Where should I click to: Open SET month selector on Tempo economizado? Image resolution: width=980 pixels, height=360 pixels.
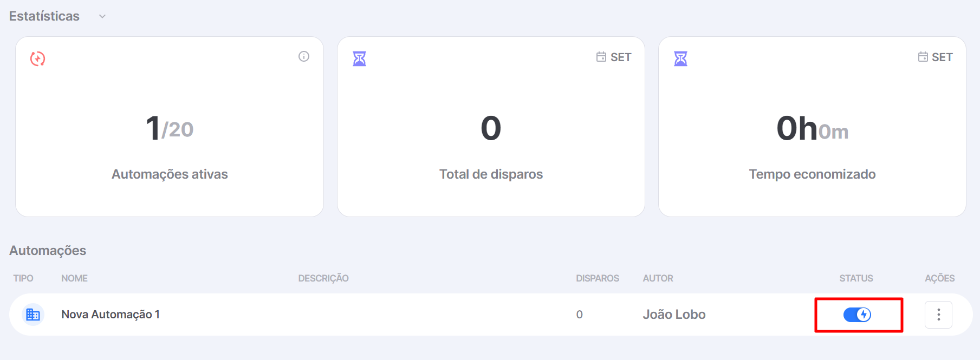pyautogui.click(x=935, y=57)
